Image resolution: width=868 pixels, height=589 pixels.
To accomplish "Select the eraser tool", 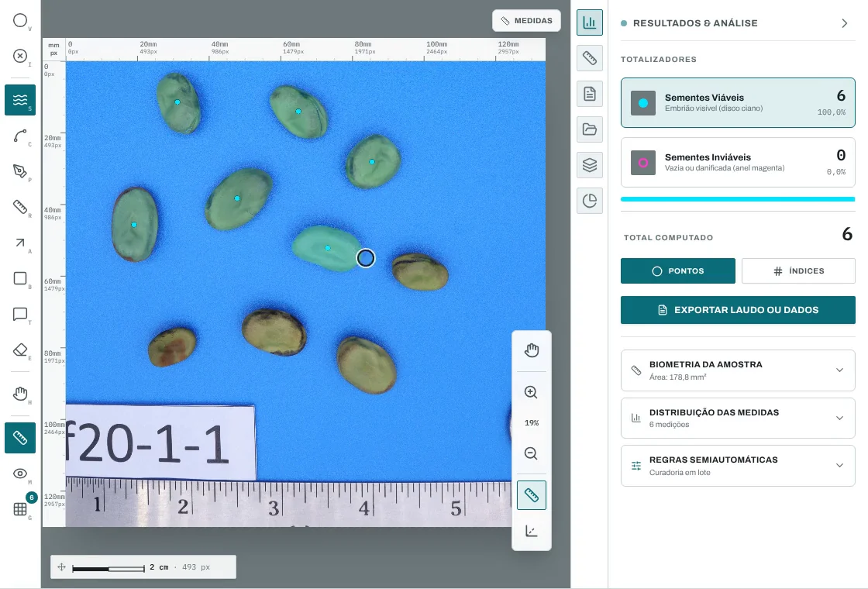I will (x=20, y=350).
